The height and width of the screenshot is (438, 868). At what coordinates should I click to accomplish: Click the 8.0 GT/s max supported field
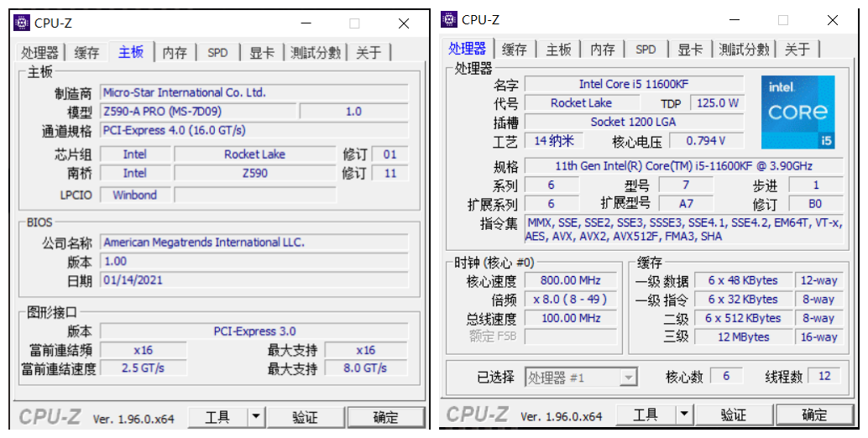pos(365,368)
